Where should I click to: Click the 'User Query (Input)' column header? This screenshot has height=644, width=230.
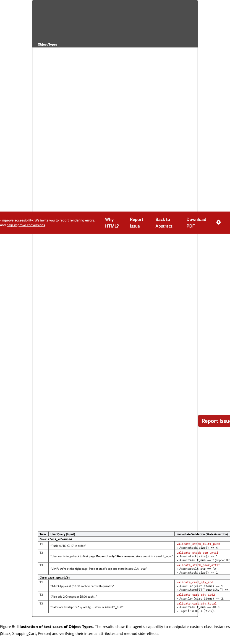pyautogui.click(x=63, y=534)
